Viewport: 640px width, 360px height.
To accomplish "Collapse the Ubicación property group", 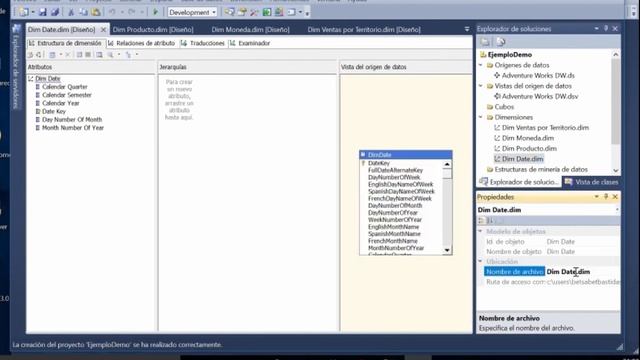I will (x=480, y=261).
